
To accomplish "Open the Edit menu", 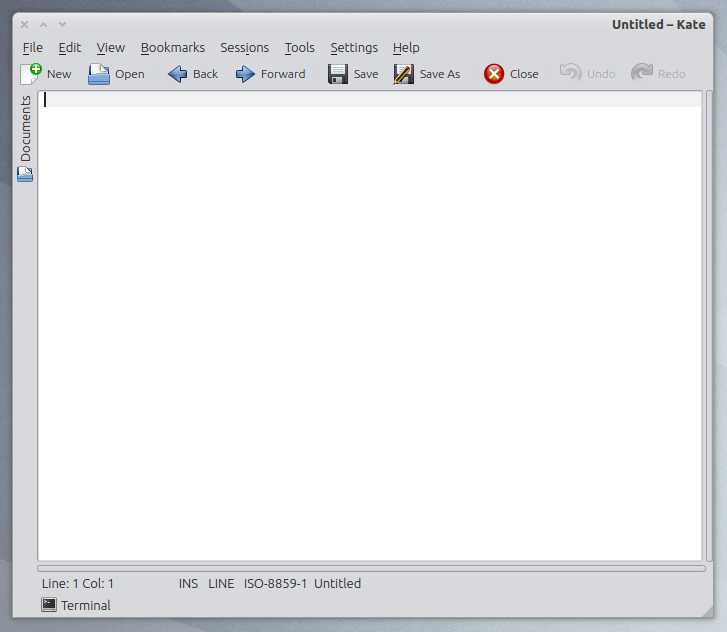I will (x=70, y=48).
